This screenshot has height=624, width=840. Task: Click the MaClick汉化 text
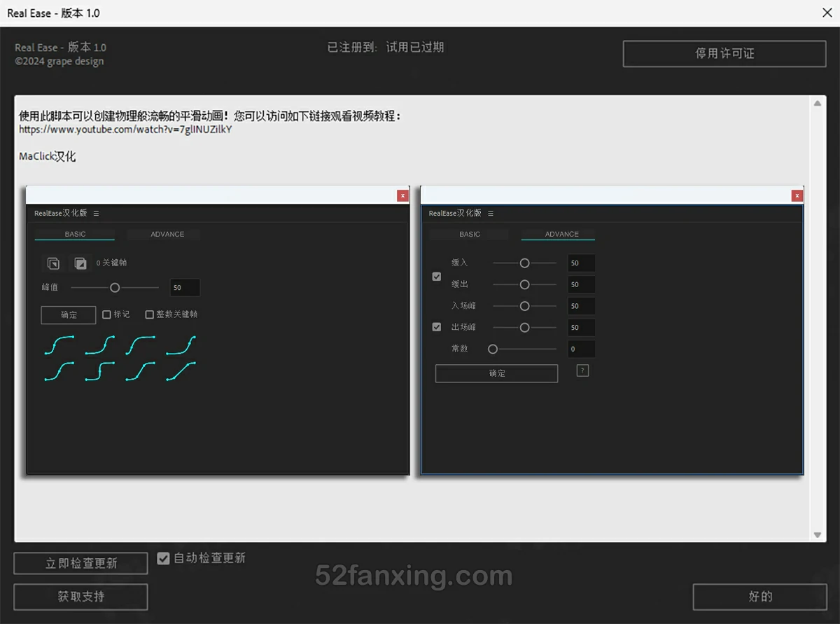(47, 156)
